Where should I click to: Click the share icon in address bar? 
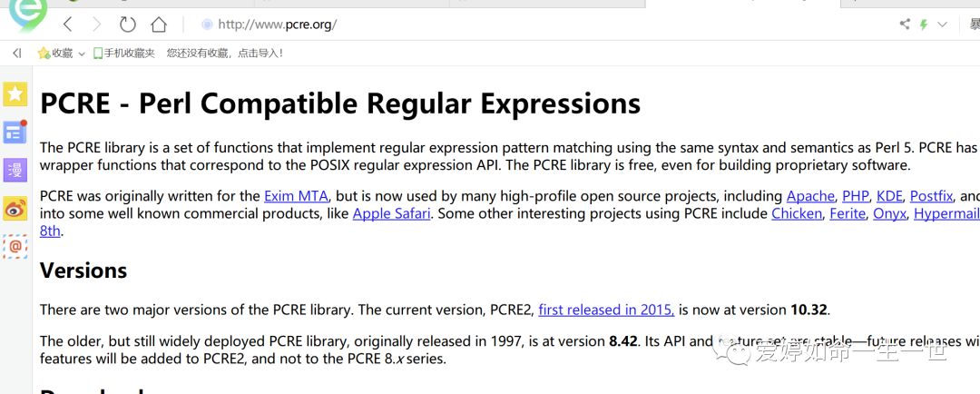click(x=905, y=25)
